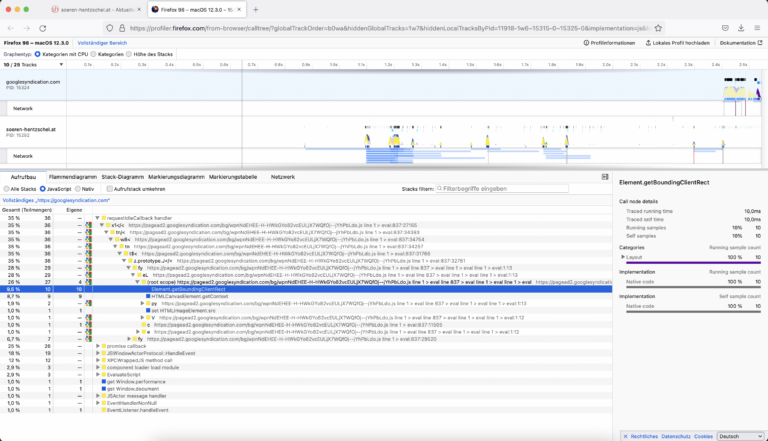Screen dimensions: 768x441
Task: Collapse the requestIdleCallback handler node
Action: tap(97, 218)
